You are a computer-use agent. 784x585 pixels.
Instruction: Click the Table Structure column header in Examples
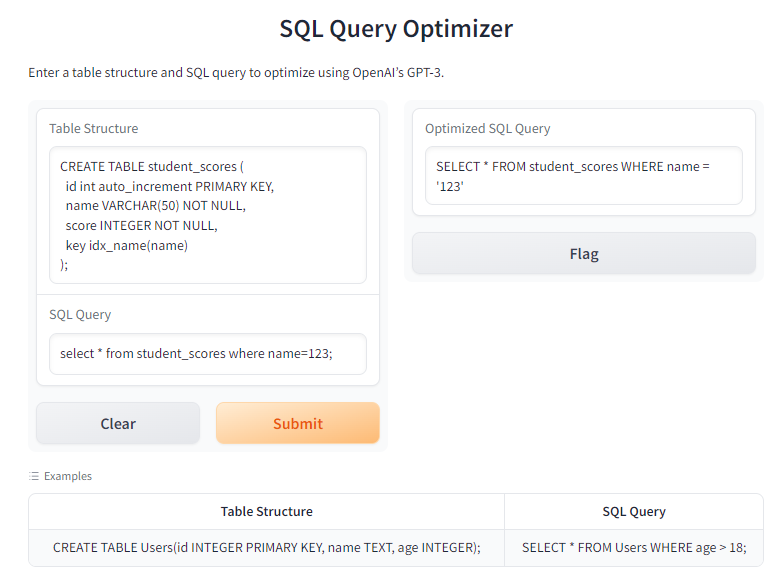pos(267,511)
